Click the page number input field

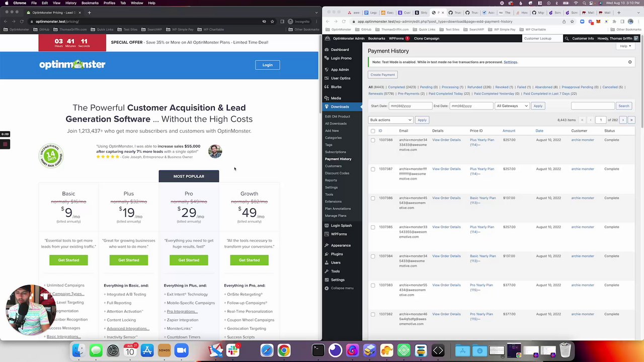[x=600, y=120]
